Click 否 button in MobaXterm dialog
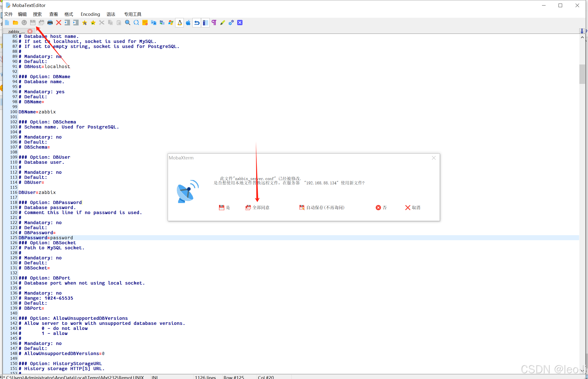This screenshot has height=379, width=588. pyautogui.click(x=381, y=207)
